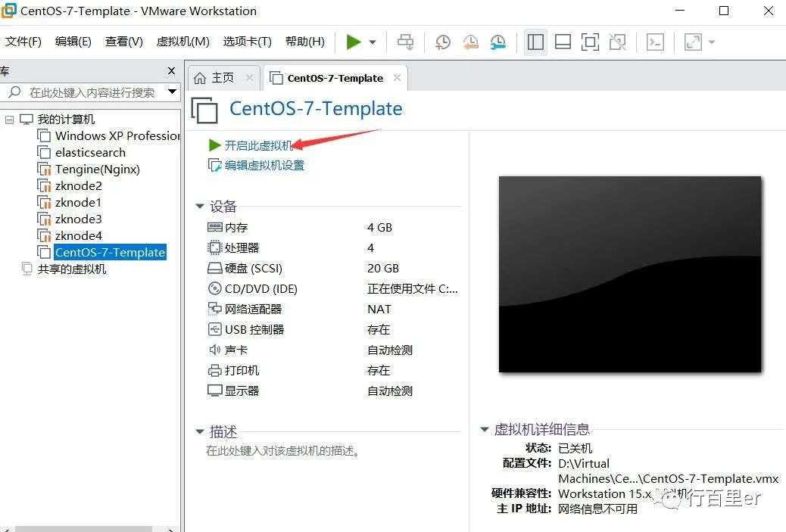Open the 打印机 printer device entry
The height and width of the screenshot is (532, 786).
coord(242,371)
